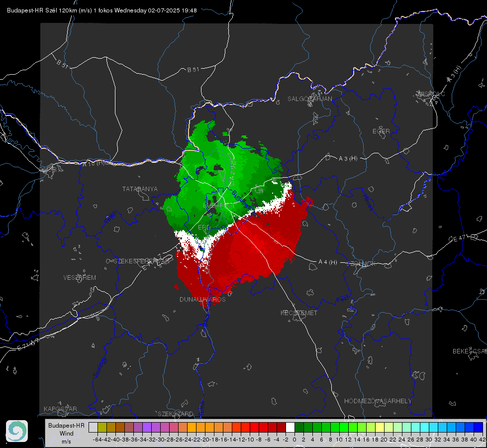Image resolution: width=487 pixels, height=448 pixels.
Task: Click the timestamp '02-07-2025 19:48'
Action: (x=173, y=10)
